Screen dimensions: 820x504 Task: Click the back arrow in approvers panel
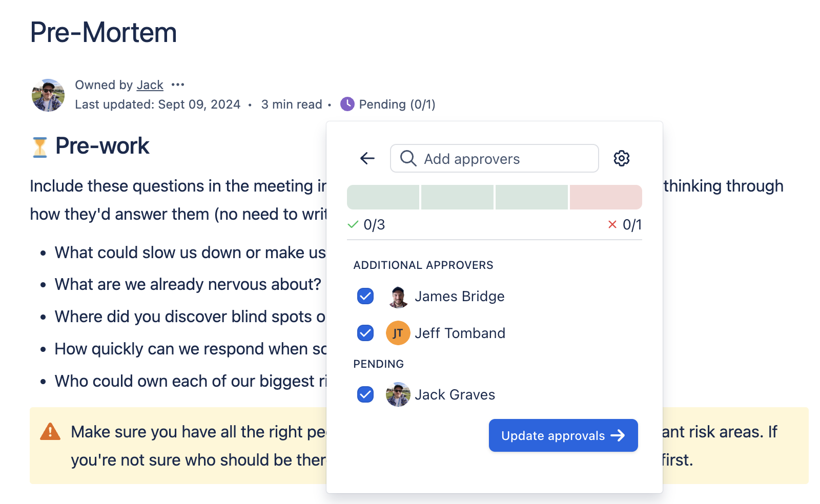367,159
